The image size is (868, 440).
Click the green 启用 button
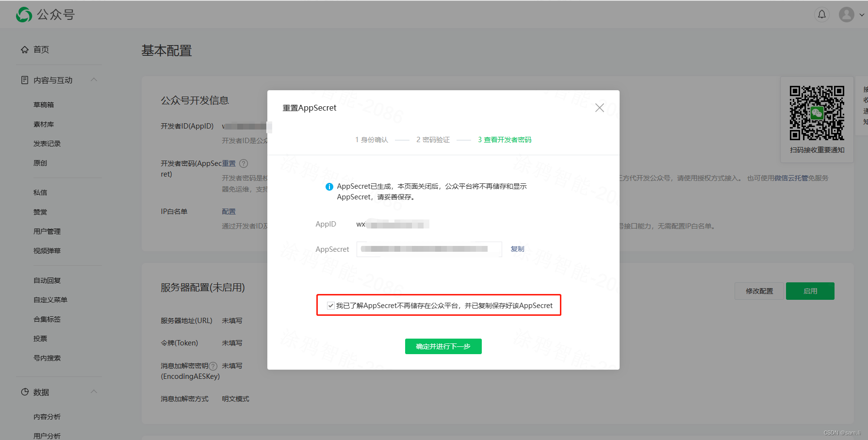pos(810,291)
